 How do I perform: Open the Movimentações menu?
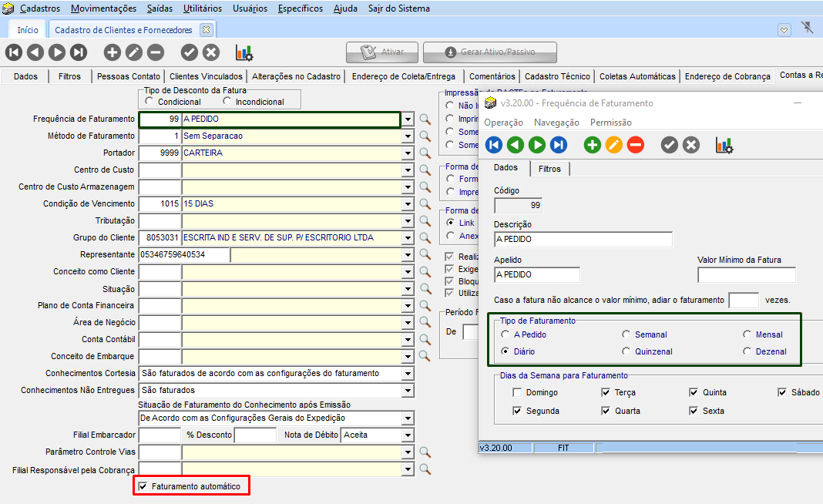102,8
